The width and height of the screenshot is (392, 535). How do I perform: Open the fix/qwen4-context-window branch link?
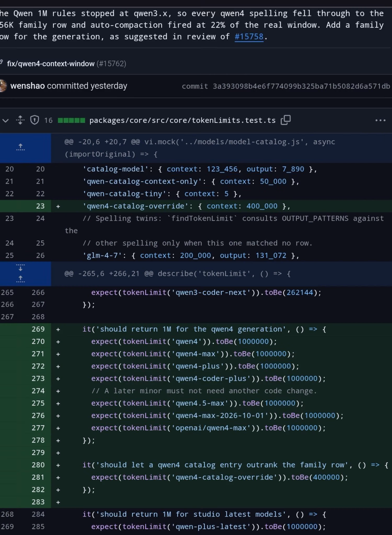pos(51,64)
